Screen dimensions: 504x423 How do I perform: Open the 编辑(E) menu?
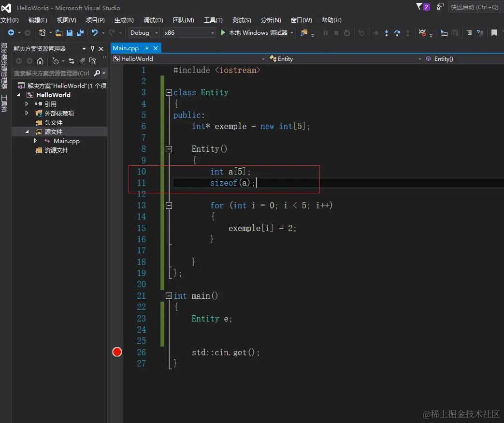38,20
